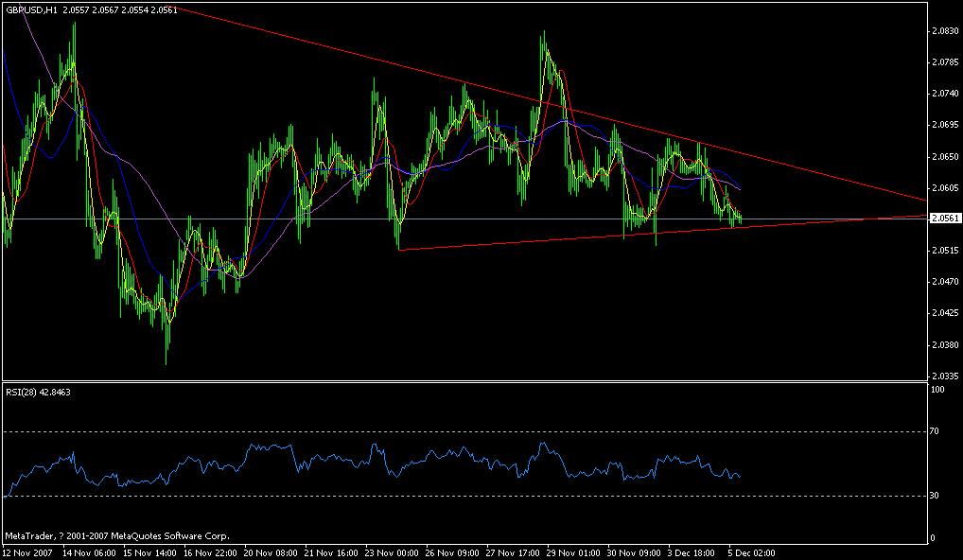Viewport: 963px width, 560px height.
Task: Click the 2.0830 value on price scale
Action: tap(943, 29)
